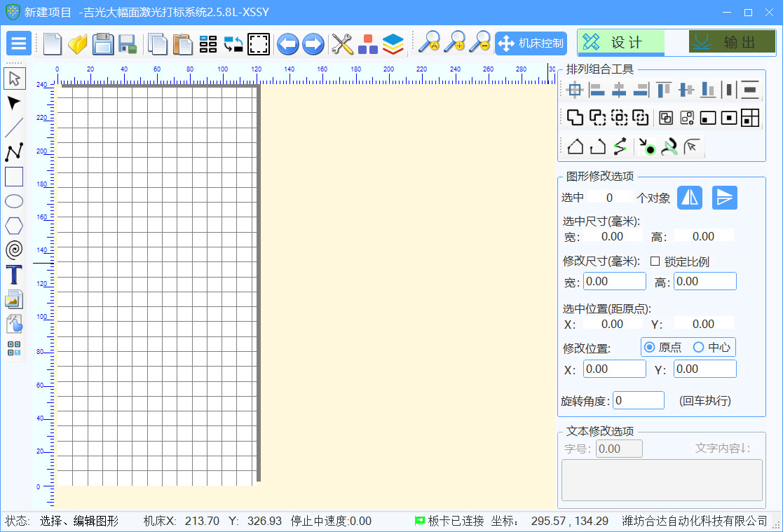783x532 pixels.
Task: Open 机床控制 machine control
Action: coord(531,43)
